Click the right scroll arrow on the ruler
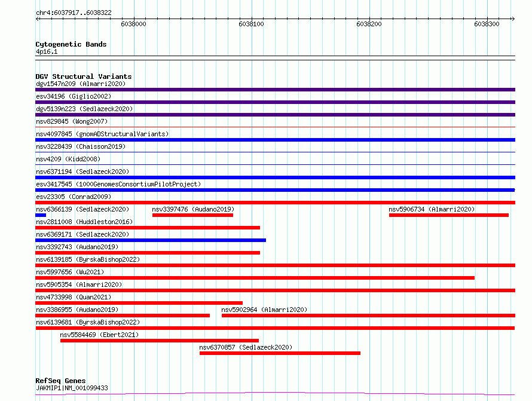 point(513,19)
